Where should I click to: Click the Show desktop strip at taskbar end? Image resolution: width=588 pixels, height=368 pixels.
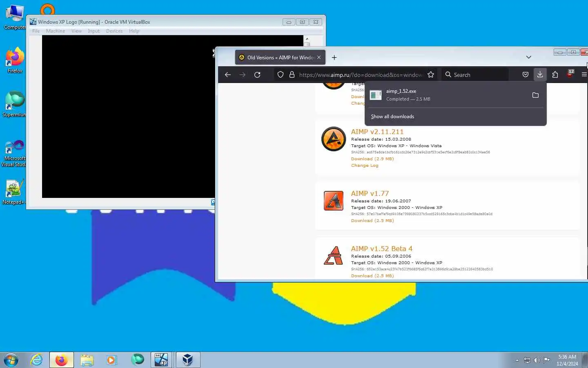click(x=585, y=360)
